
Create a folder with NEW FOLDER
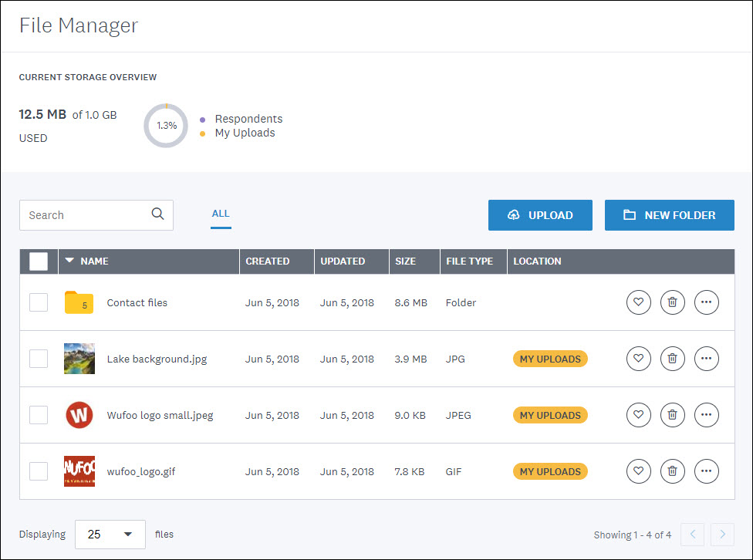click(x=669, y=214)
